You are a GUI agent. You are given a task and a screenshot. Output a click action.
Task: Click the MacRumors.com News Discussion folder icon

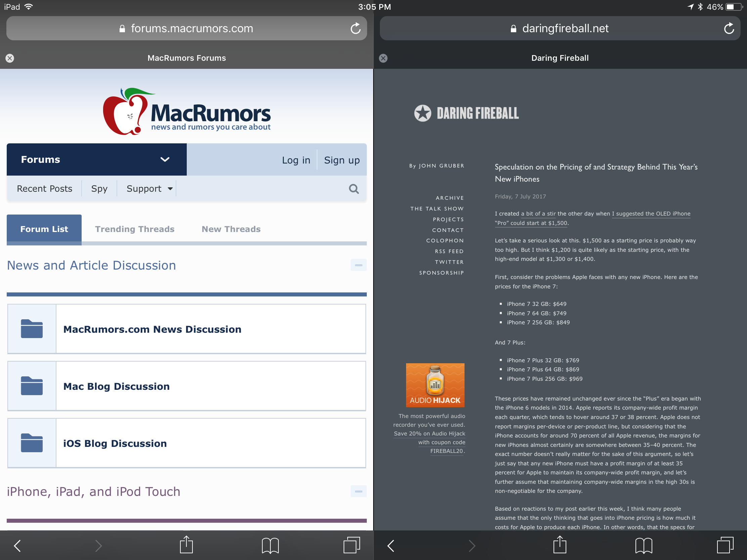coord(32,329)
